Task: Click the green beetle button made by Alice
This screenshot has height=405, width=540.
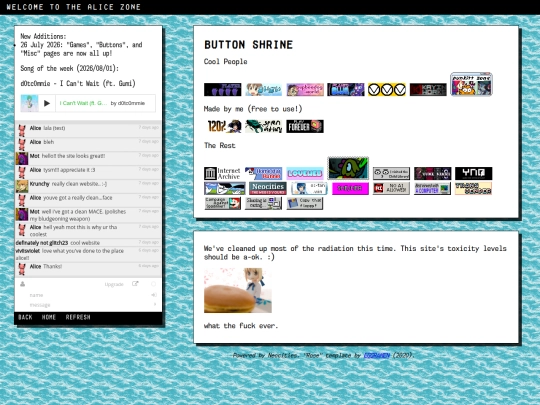Action: (263, 126)
